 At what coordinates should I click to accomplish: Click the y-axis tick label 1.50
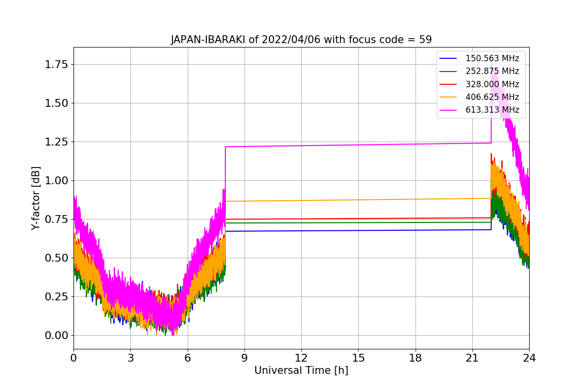pyautogui.click(x=56, y=103)
